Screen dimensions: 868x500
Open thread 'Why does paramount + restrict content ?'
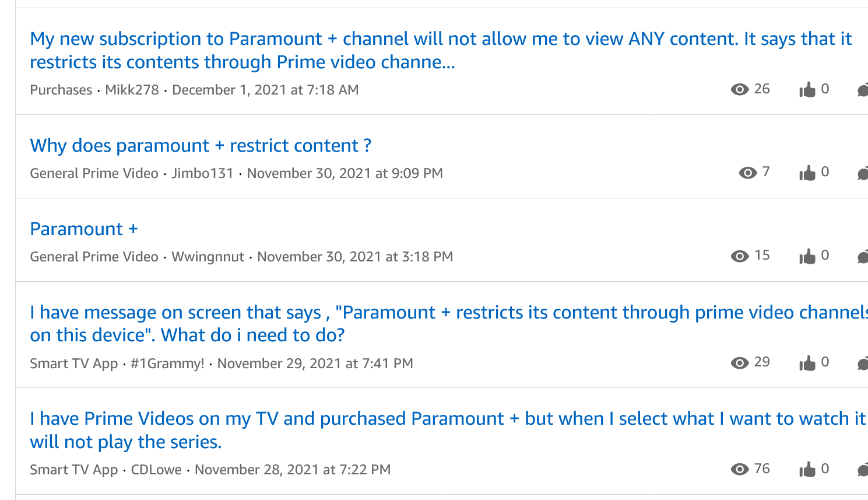[201, 145]
